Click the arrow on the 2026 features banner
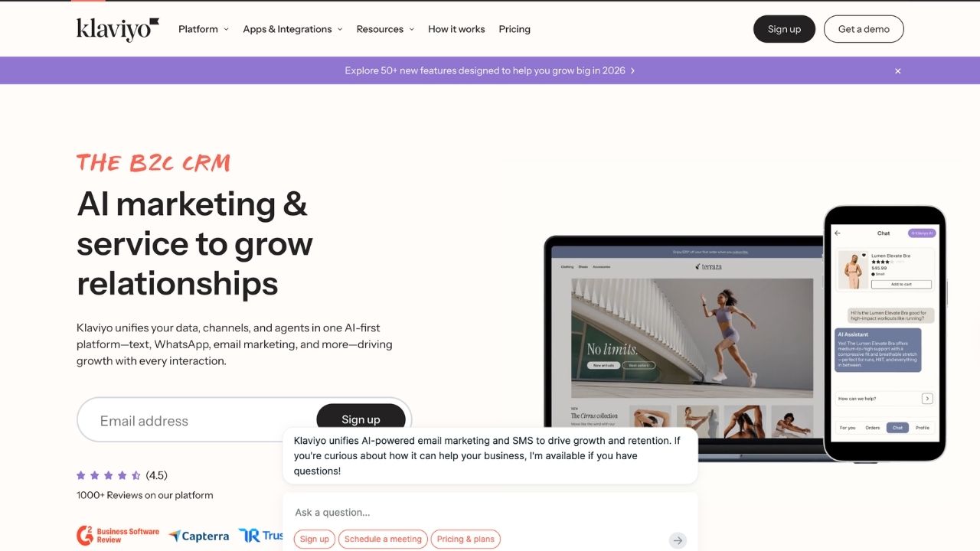This screenshot has height=551, width=980. 632,70
